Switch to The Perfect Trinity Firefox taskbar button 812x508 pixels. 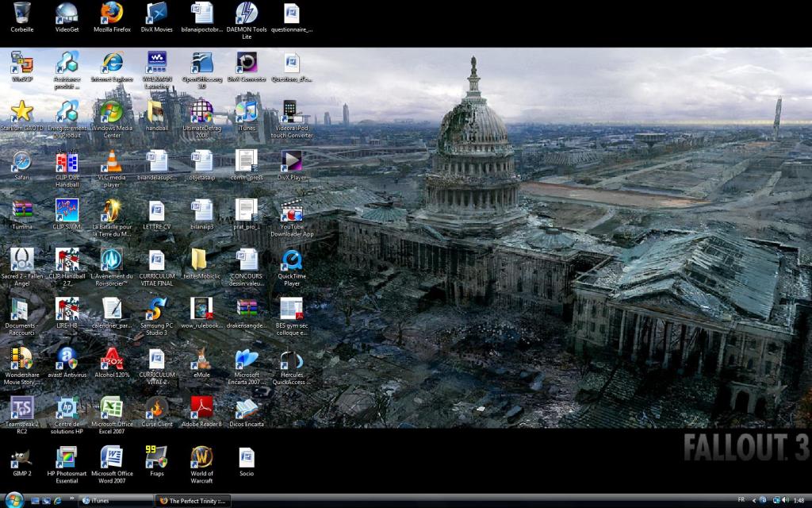click(192, 501)
